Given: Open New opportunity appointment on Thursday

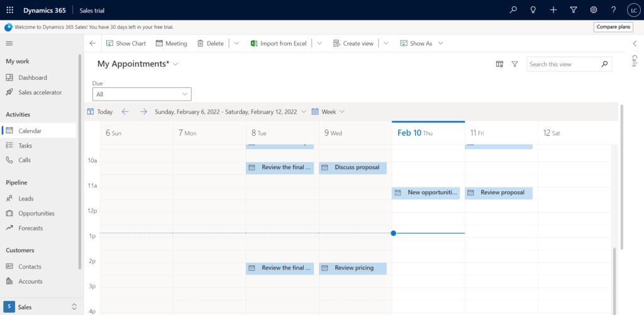Looking at the screenshot, I should point(426,193).
